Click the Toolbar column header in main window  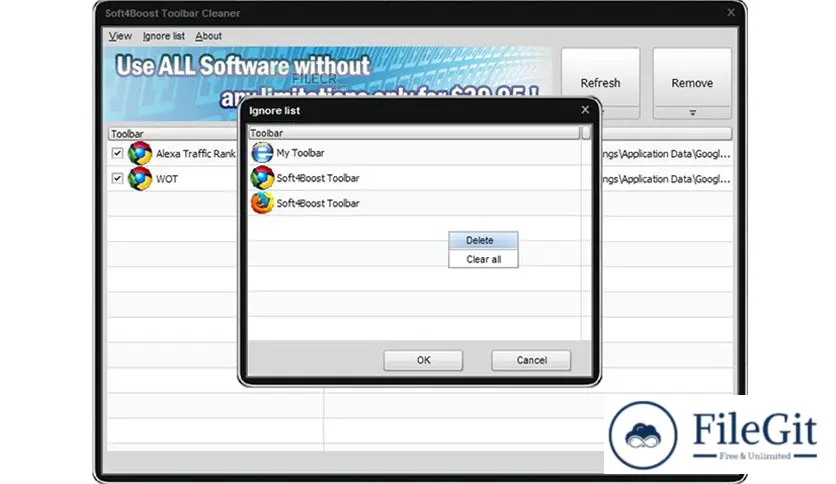coord(173,133)
